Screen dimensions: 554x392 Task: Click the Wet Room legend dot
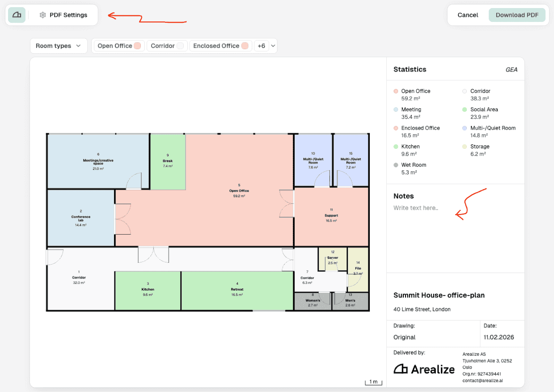tap(396, 165)
